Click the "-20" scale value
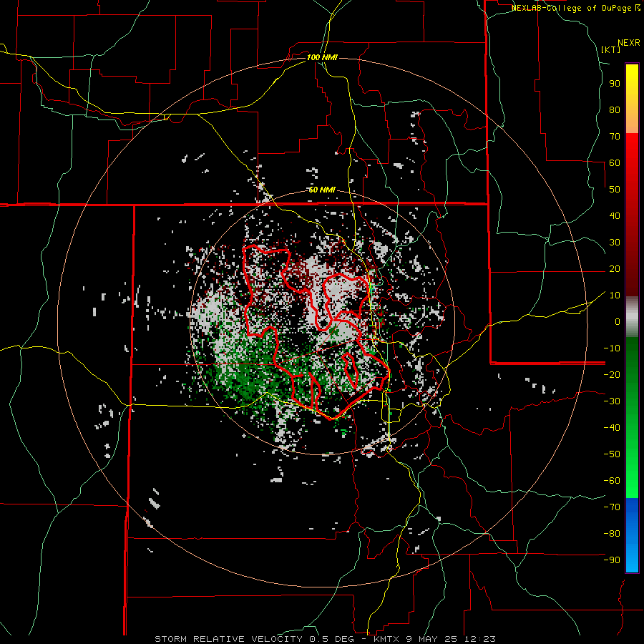This screenshot has height=644, width=644. (x=612, y=374)
